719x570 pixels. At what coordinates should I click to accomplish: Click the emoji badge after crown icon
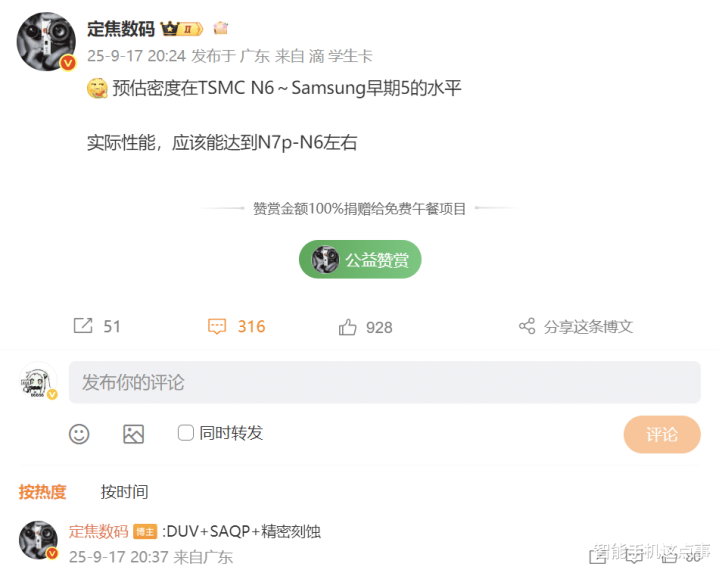pyautogui.click(x=221, y=28)
